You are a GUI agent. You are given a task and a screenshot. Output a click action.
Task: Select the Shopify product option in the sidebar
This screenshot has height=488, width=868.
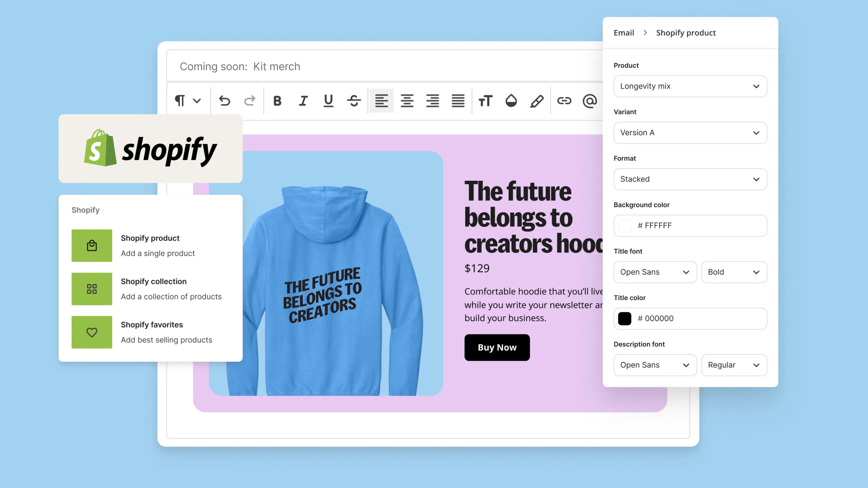tap(150, 245)
